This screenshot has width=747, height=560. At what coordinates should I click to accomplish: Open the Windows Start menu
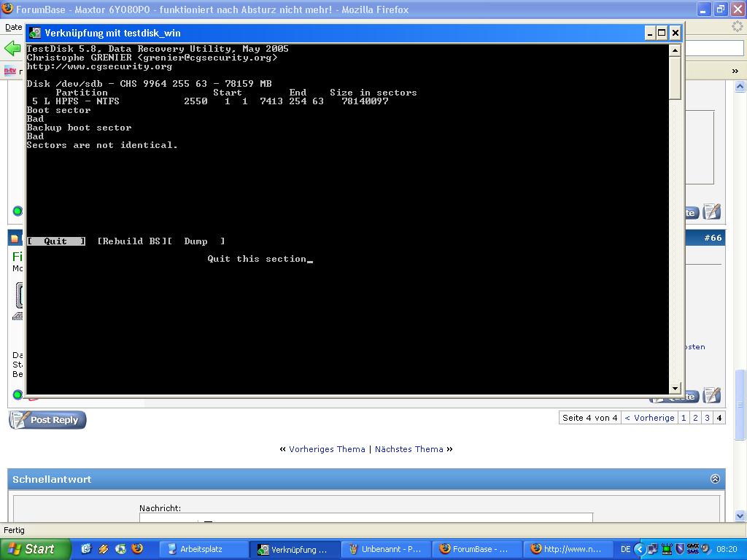pyautogui.click(x=35, y=549)
